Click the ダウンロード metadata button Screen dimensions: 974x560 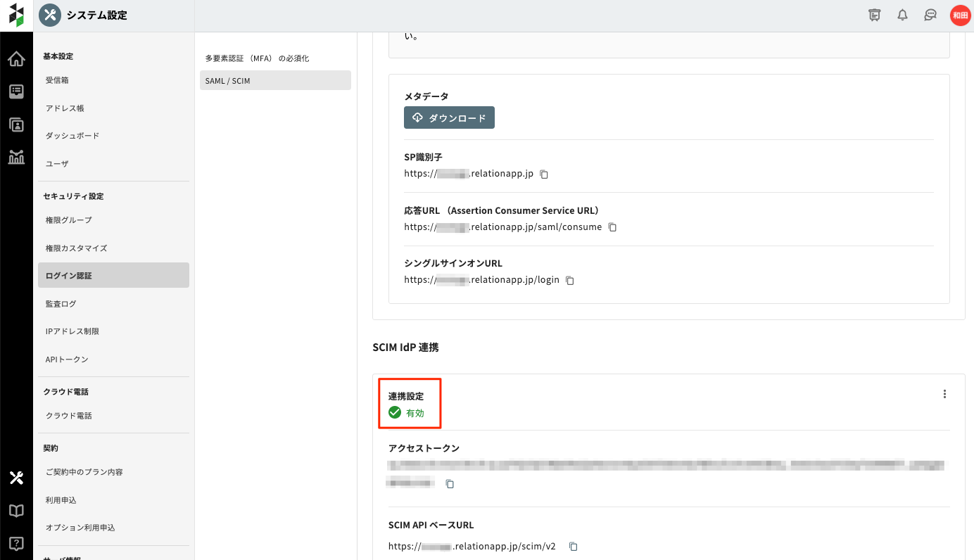pyautogui.click(x=449, y=118)
